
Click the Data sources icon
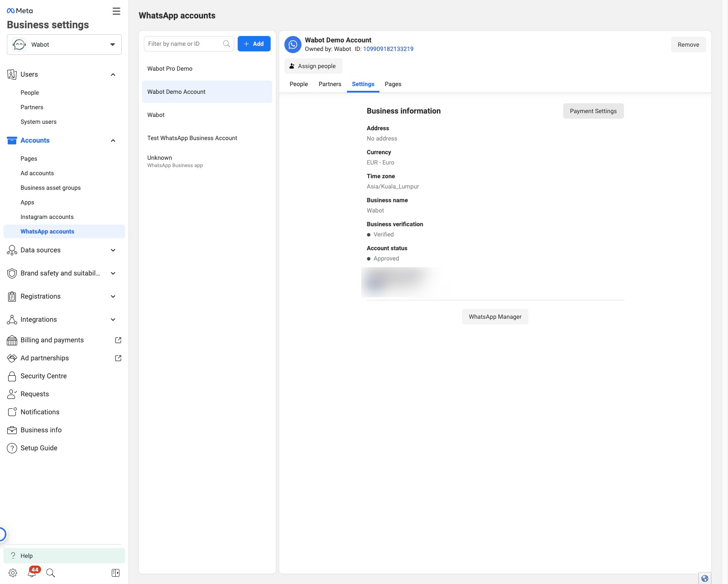(12, 250)
